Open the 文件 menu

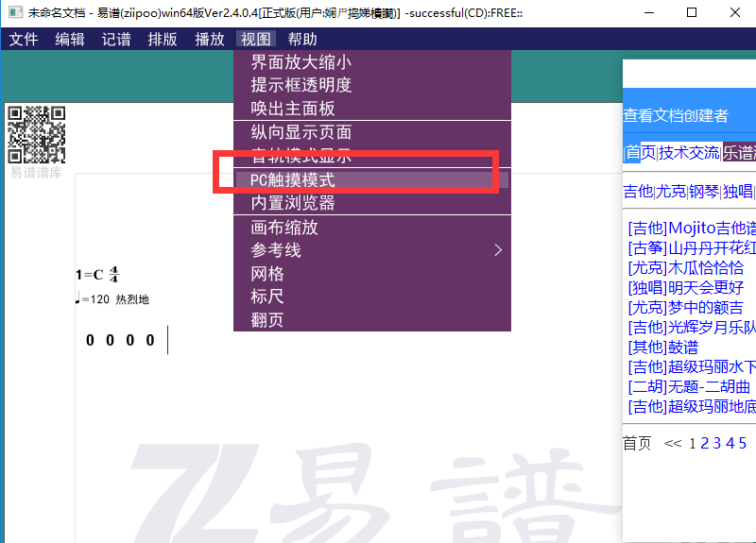(x=23, y=39)
